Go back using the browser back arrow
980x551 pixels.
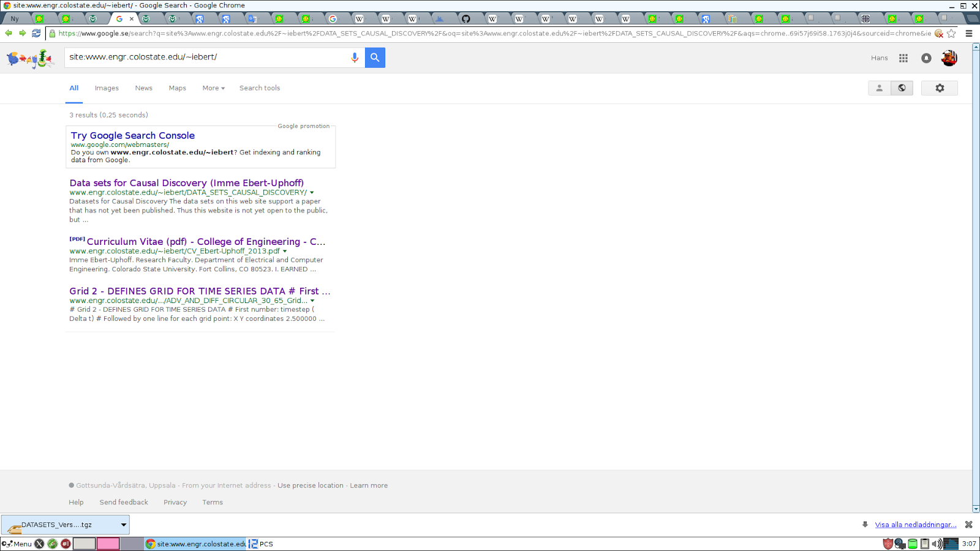coord(9,33)
